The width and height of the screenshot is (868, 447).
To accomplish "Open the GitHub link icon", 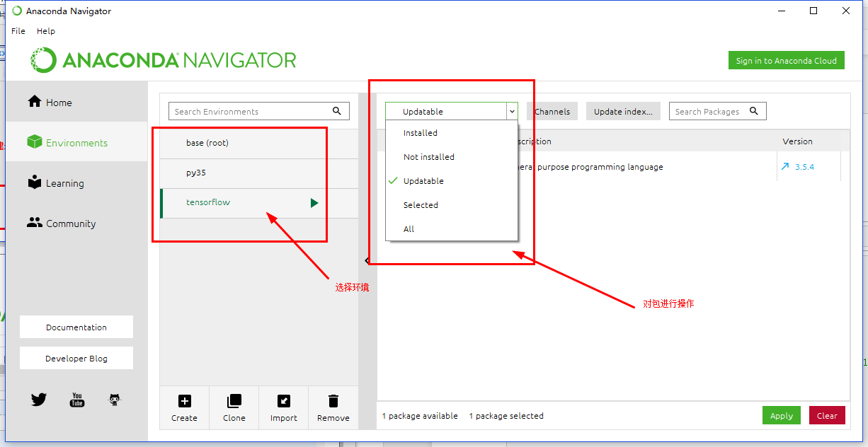I will (x=115, y=400).
